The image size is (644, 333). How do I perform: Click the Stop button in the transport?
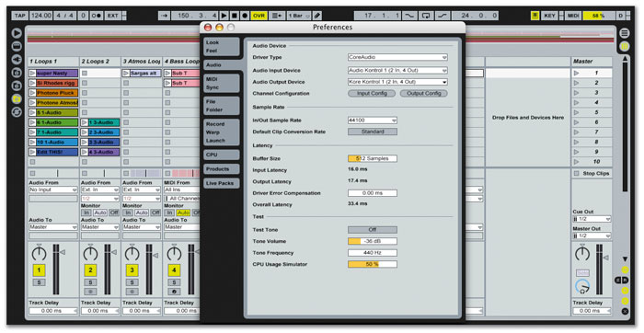tap(235, 16)
